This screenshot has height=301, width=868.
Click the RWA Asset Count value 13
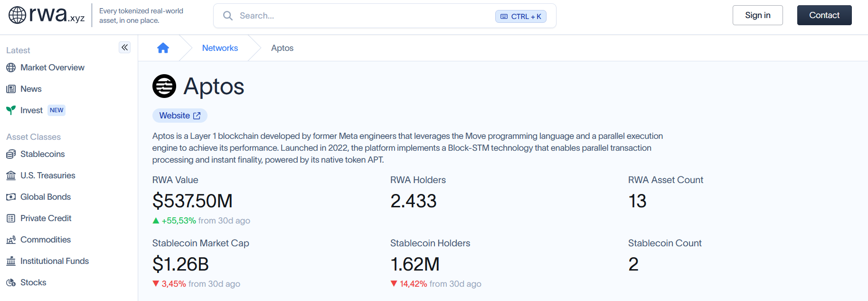(637, 201)
